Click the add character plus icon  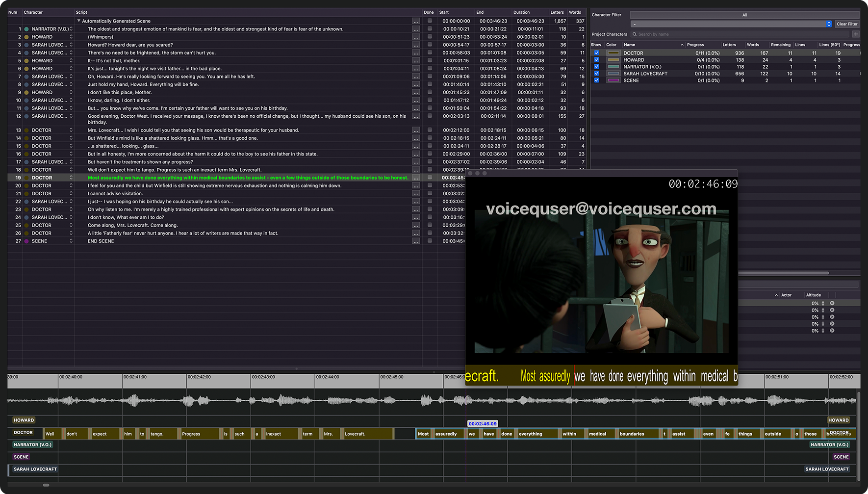[x=856, y=34]
